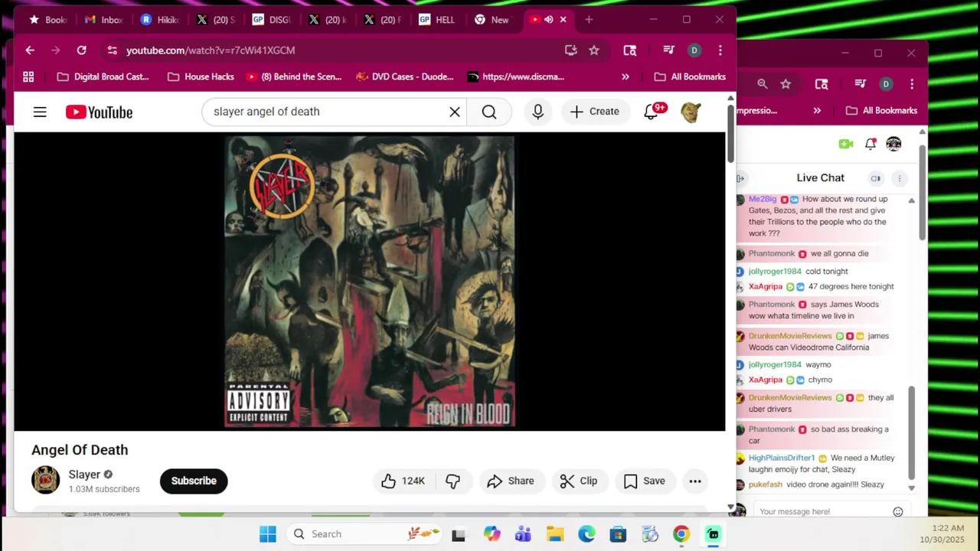Viewport: 980px width, 551px height.
Task: Click the chat message input field
Action: click(x=822, y=512)
